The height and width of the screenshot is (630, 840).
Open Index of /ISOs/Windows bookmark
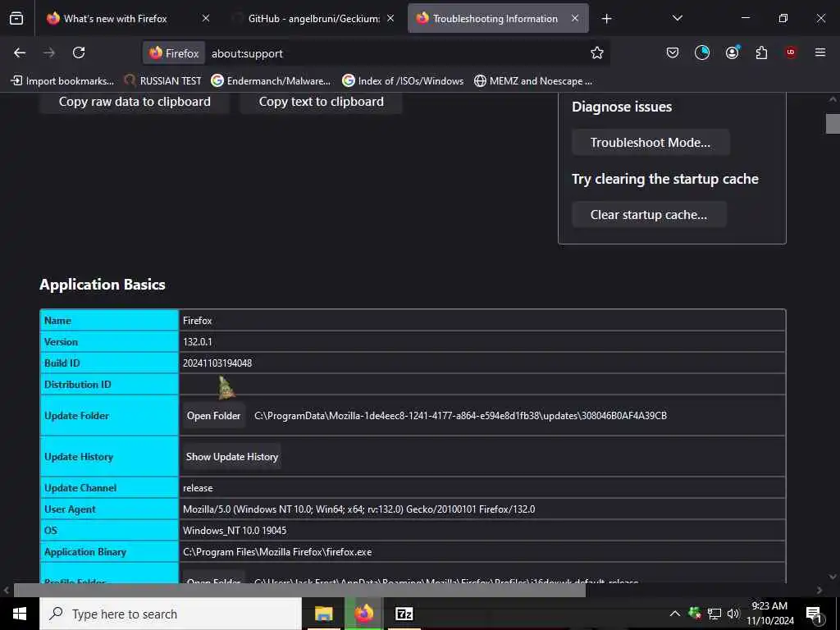(x=403, y=81)
